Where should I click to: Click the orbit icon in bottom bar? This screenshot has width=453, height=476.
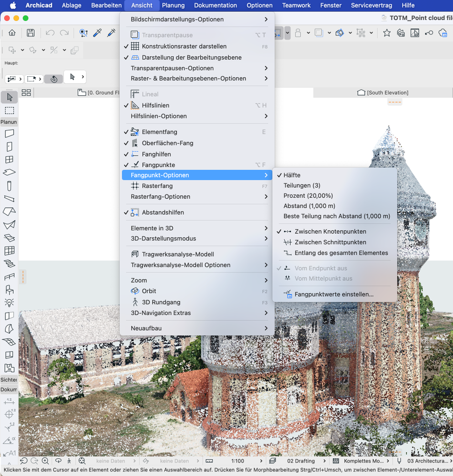coord(58,461)
